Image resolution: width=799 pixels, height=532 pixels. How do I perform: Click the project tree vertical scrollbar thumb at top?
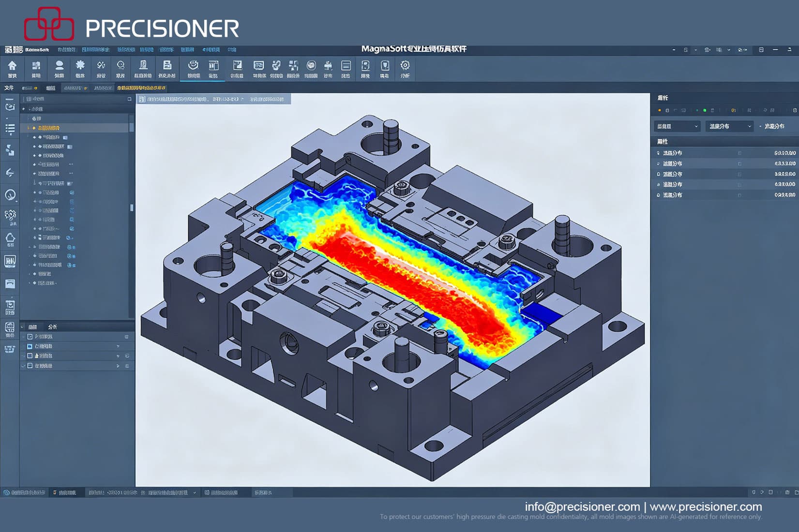tap(131, 127)
